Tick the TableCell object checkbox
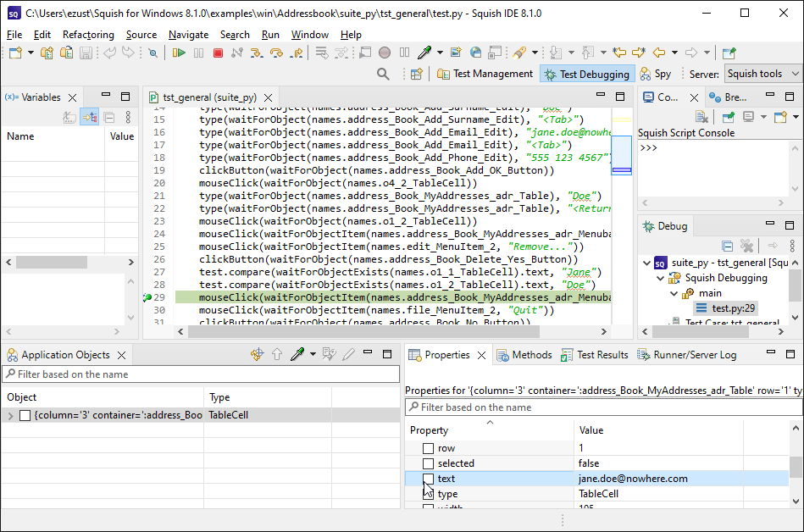Screen dimensions: 804x532 click(x=25, y=416)
